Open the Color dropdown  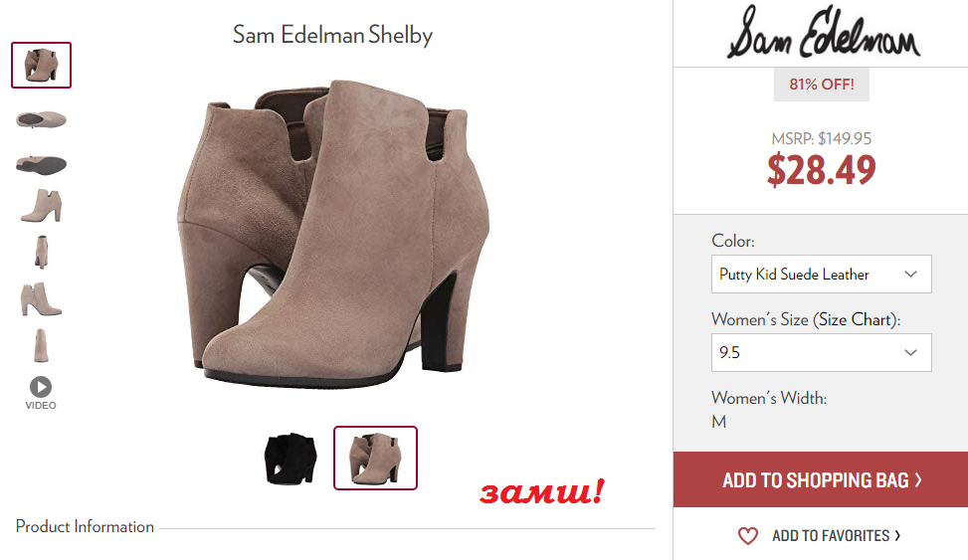[x=821, y=275]
